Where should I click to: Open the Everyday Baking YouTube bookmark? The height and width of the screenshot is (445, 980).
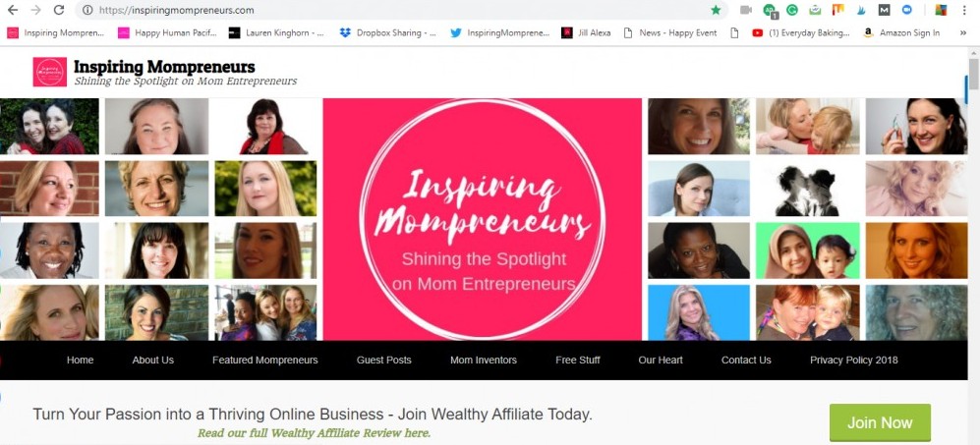click(x=801, y=33)
